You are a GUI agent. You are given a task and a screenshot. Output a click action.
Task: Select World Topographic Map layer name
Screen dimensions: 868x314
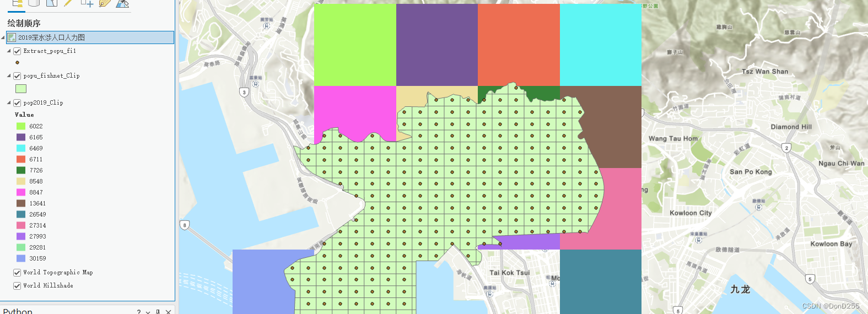(x=58, y=272)
